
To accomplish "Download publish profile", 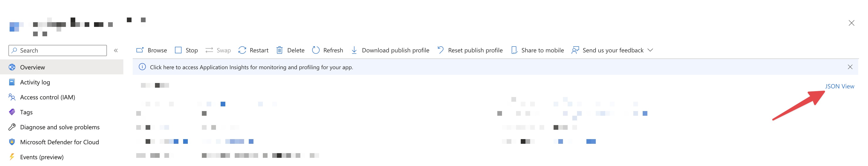I will (390, 50).
